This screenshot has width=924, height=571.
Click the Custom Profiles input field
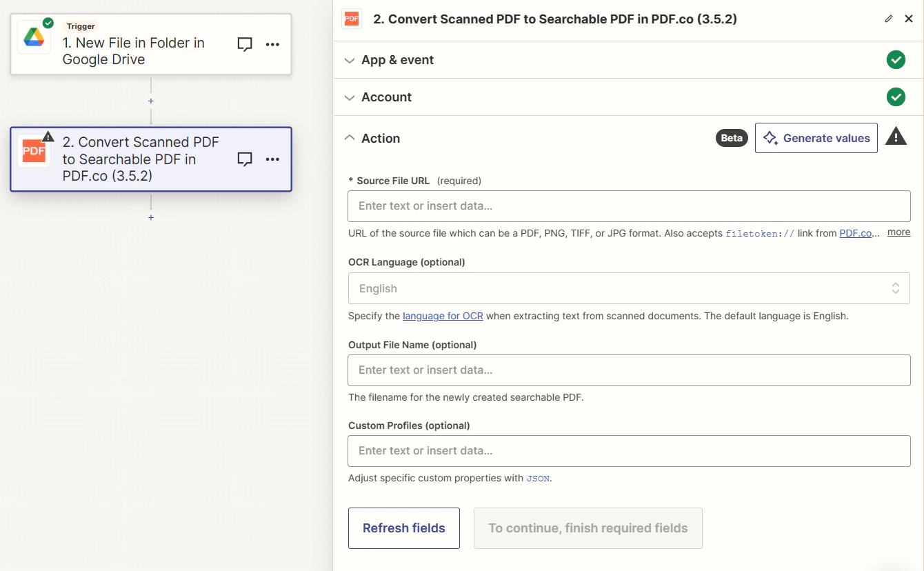629,450
